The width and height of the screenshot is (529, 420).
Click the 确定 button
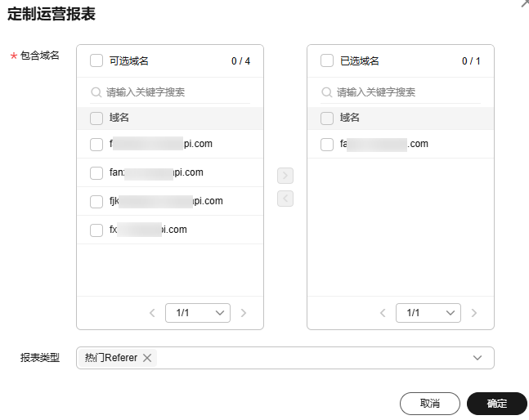(x=497, y=404)
